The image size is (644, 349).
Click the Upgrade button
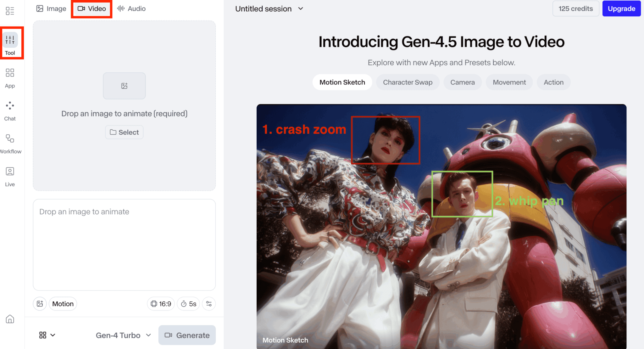(621, 8)
